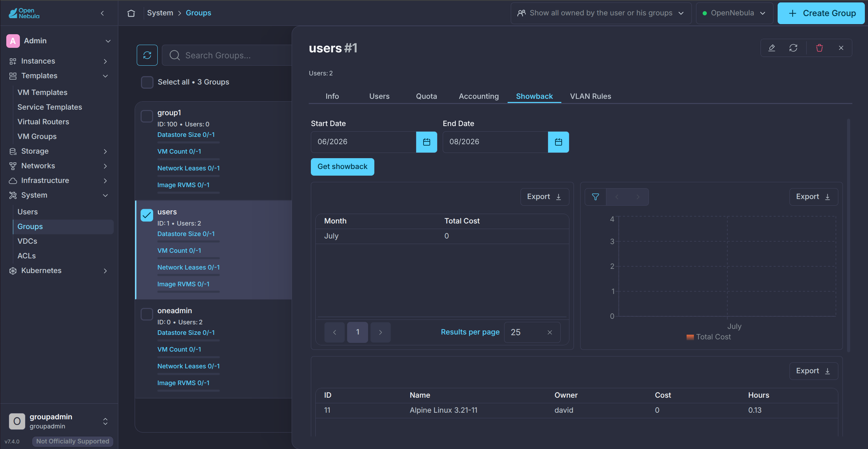Click the search magnifier icon
This screenshot has height=449, width=868.
[x=175, y=55]
